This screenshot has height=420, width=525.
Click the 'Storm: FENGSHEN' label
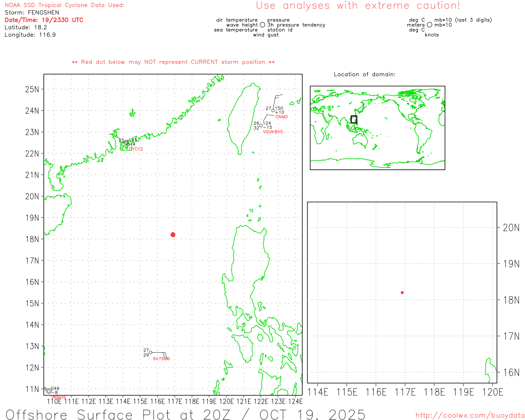point(32,12)
